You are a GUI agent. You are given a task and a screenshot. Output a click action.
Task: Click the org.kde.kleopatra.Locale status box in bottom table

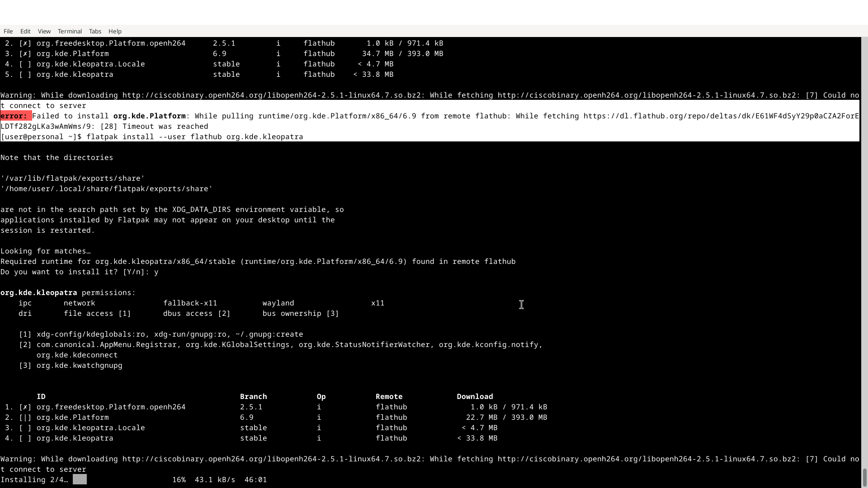(25, 428)
